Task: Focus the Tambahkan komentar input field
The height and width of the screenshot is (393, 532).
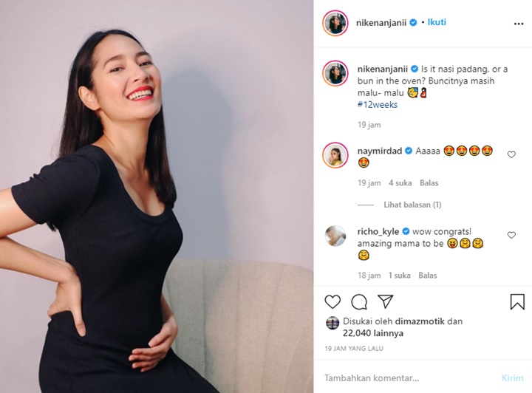Action: (x=407, y=378)
